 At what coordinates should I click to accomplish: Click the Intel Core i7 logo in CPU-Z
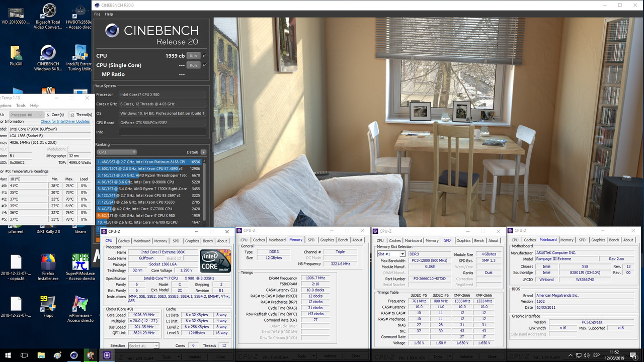[x=216, y=260]
